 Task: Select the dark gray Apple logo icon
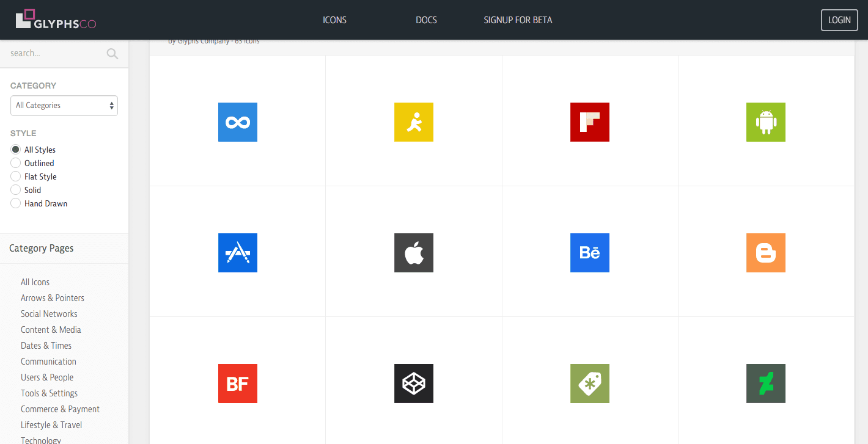(x=414, y=253)
